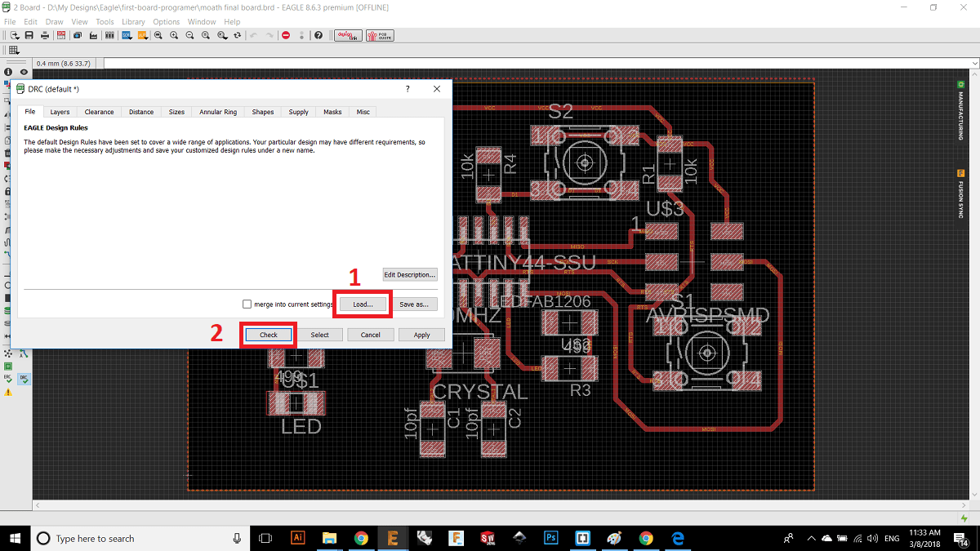Open the notification center in system tray
Image resolution: width=980 pixels, height=551 pixels.
click(962, 538)
